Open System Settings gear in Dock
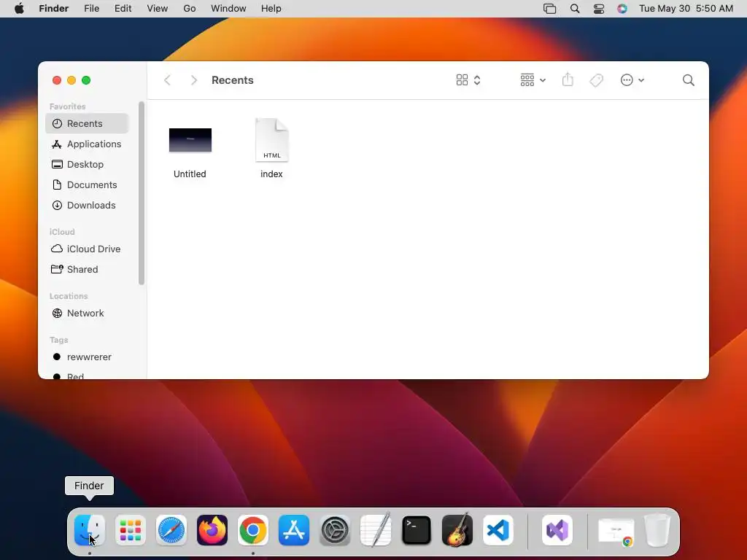Viewport: 747px width, 560px height. (x=335, y=530)
